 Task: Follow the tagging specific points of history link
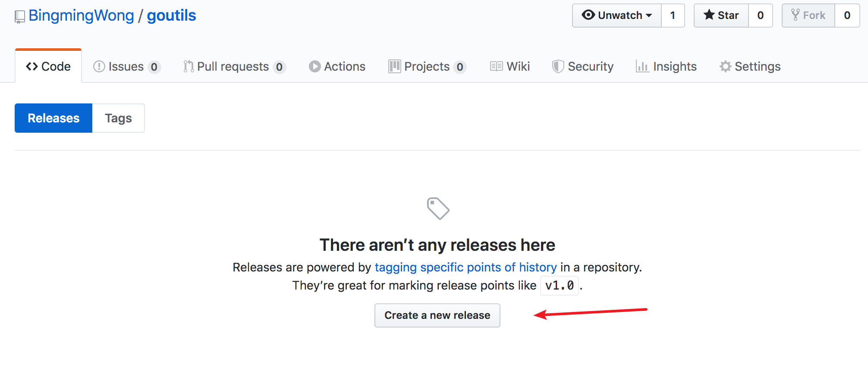pos(466,267)
